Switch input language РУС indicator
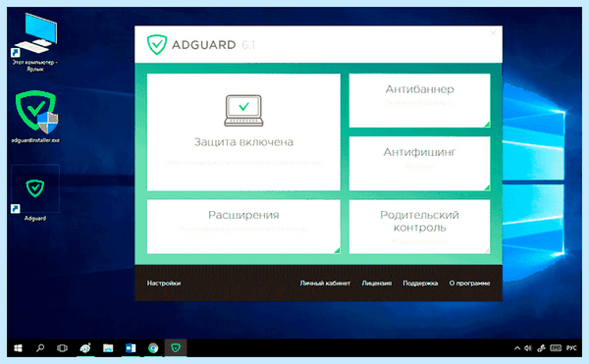 (571, 348)
